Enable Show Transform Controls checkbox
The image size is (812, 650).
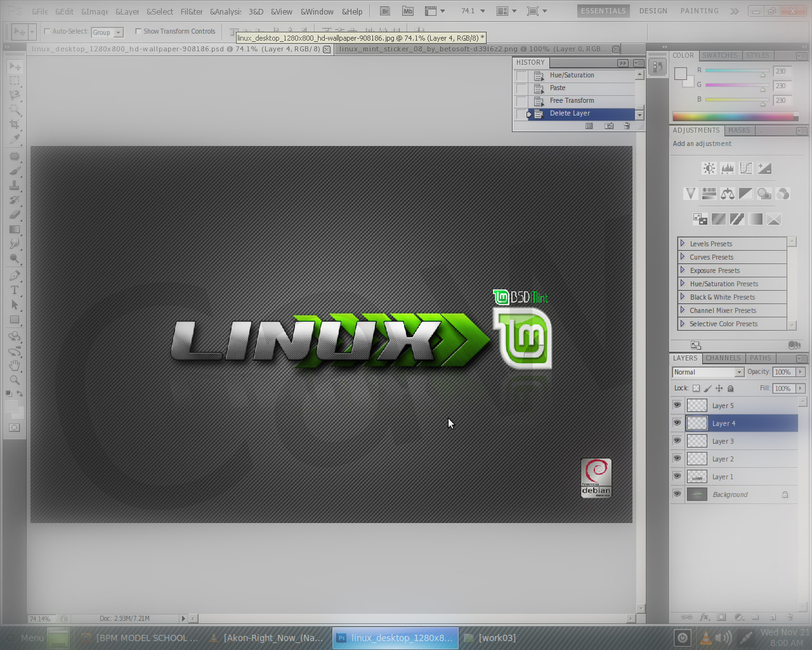click(138, 31)
